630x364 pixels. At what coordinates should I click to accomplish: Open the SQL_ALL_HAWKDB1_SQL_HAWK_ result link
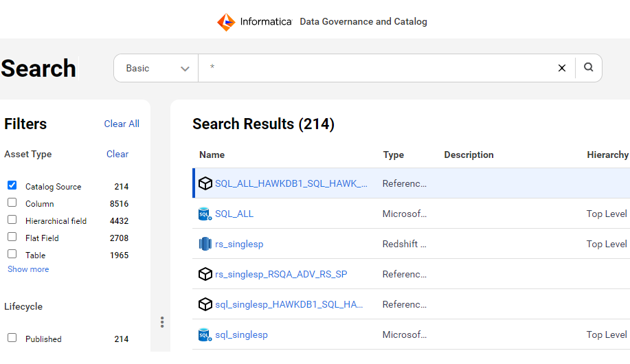(x=291, y=183)
